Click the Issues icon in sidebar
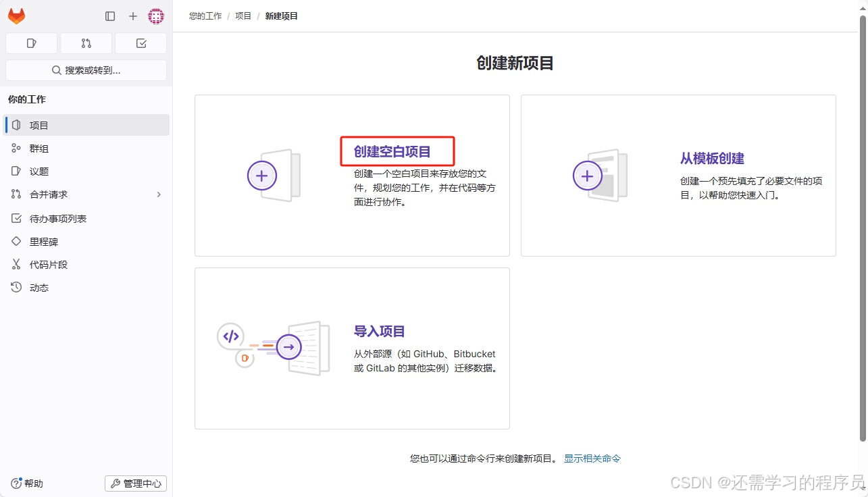 pyautogui.click(x=16, y=171)
